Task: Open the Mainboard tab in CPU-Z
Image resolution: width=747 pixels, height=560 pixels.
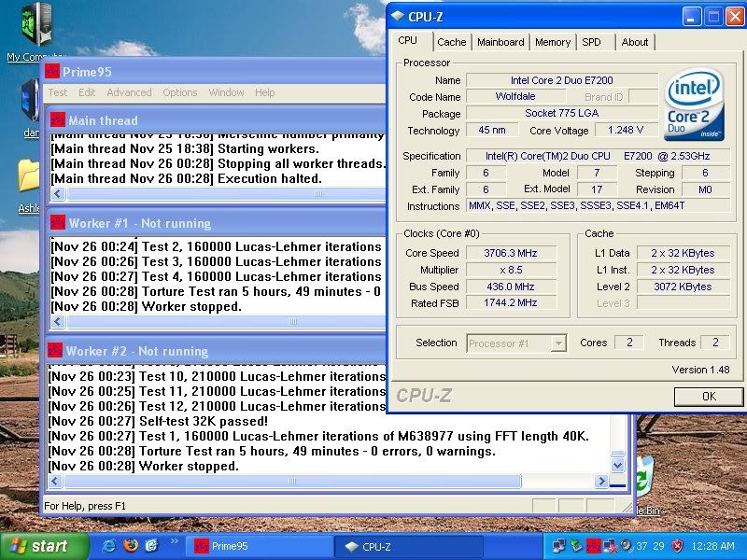Action: pyautogui.click(x=500, y=42)
